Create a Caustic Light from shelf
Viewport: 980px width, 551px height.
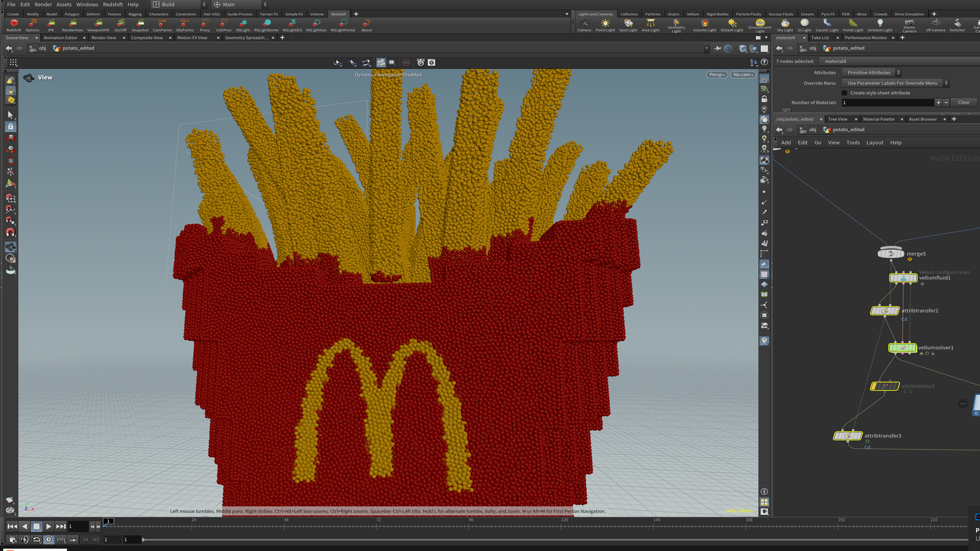[826, 26]
